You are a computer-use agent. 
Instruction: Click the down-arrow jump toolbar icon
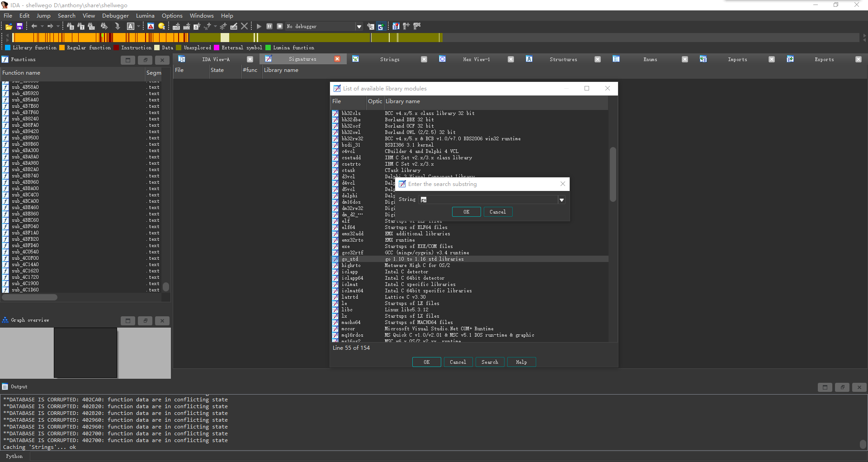click(x=117, y=26)
